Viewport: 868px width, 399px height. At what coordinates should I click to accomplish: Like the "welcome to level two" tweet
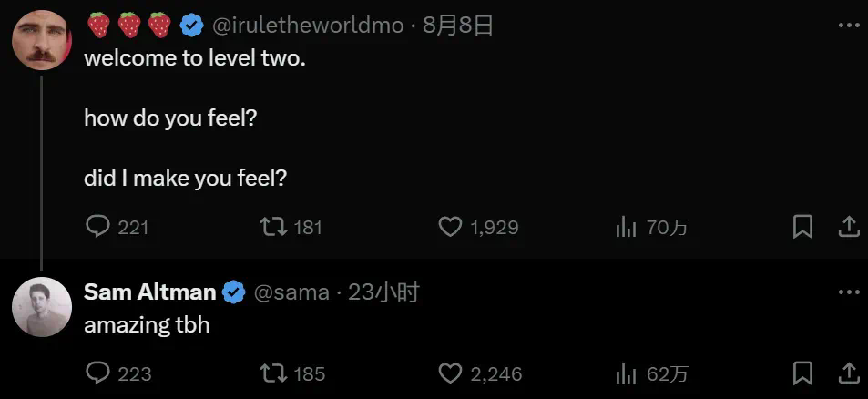click(451, 227)
